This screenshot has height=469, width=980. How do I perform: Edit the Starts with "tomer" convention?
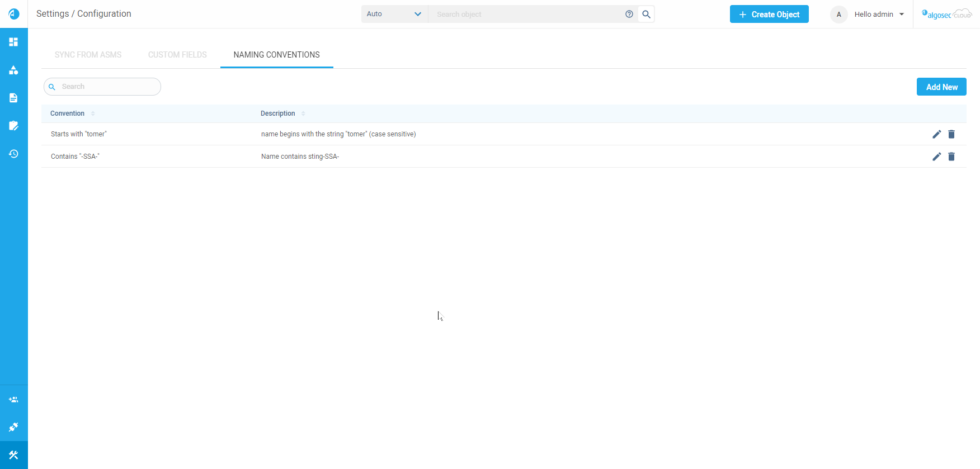[936, 134]
